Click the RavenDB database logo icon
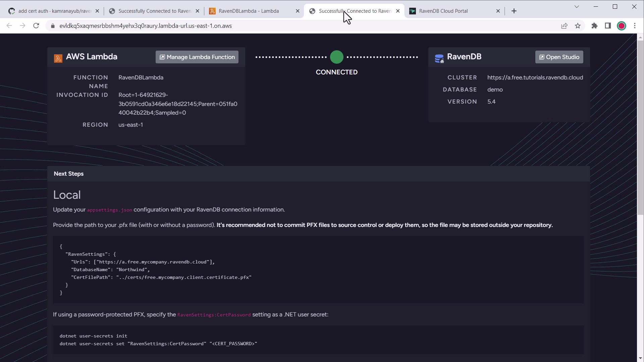 tap(439, 58)
